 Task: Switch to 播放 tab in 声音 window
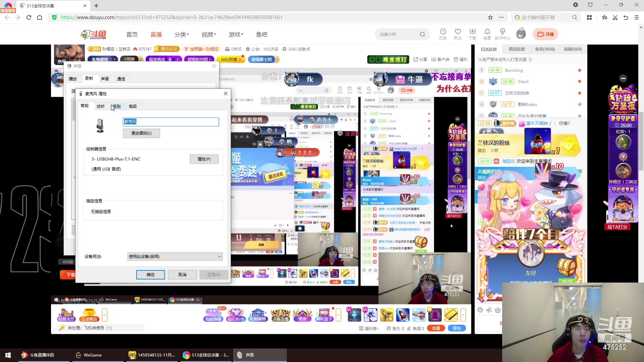(73, 79)
